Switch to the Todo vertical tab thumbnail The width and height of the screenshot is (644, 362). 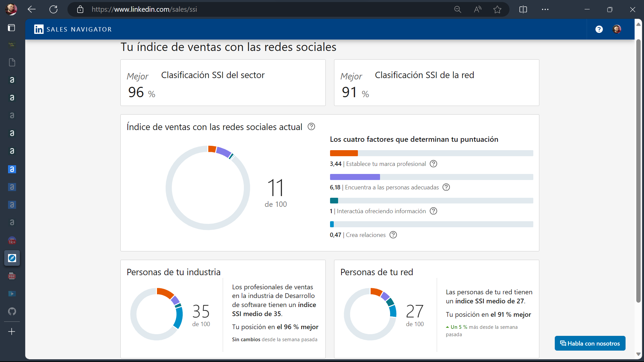tap(12, 45)
